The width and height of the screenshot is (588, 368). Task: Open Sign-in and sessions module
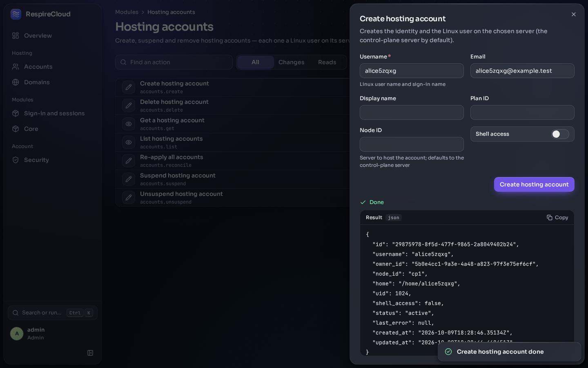pyautogui.click(x=53, y=113)
